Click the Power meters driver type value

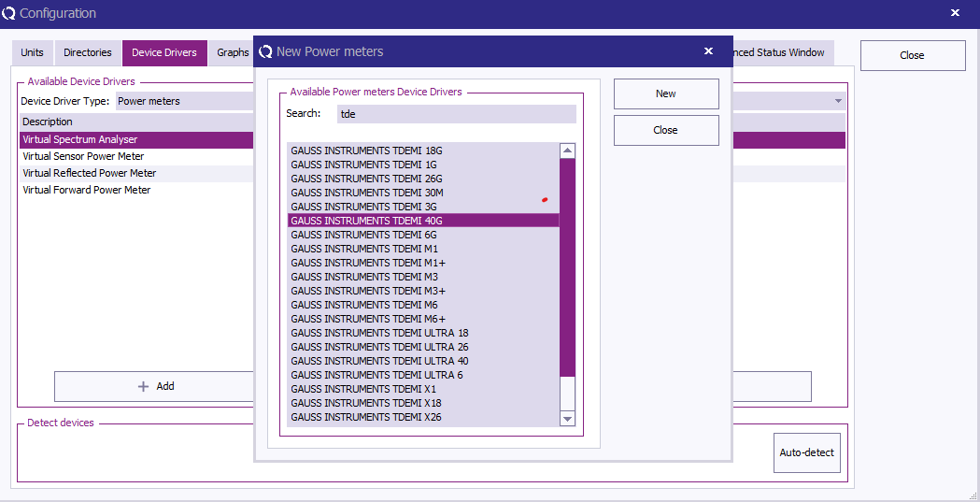tap(149, 101)
